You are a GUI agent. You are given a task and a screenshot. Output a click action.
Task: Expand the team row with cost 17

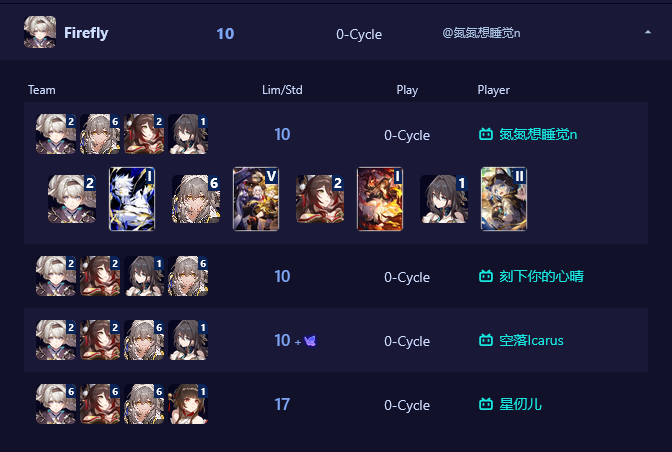click(336, 404)
